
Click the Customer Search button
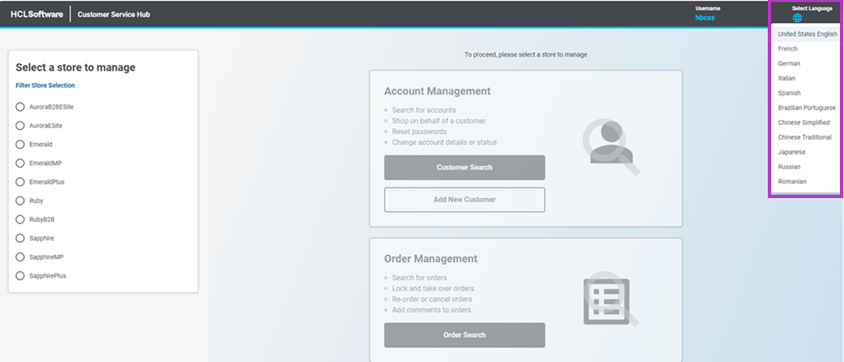[x=465, y=167]
